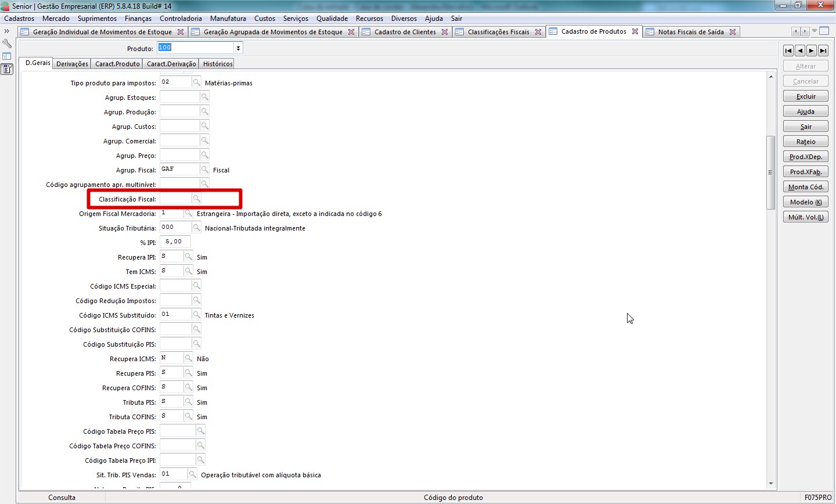
Task: Click the Classificação Fiscal lookup magnifier
Action: pos(197,199)
